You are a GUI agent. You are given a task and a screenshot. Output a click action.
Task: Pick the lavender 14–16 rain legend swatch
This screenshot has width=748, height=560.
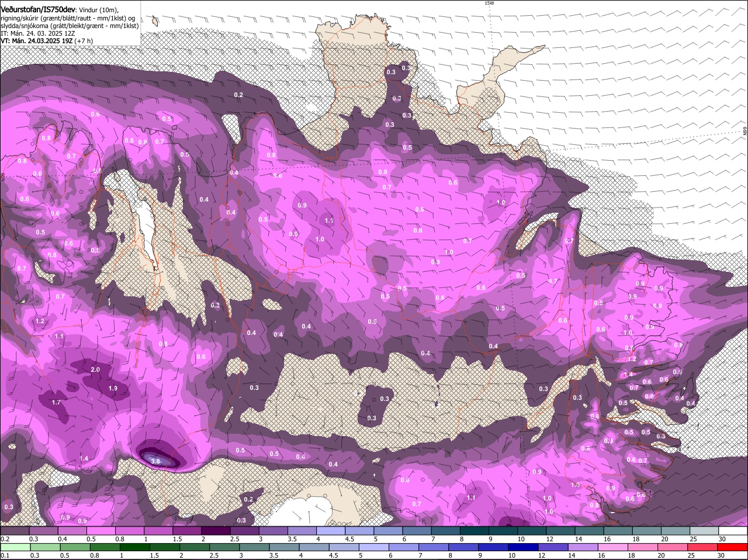(x=582, y=547)
